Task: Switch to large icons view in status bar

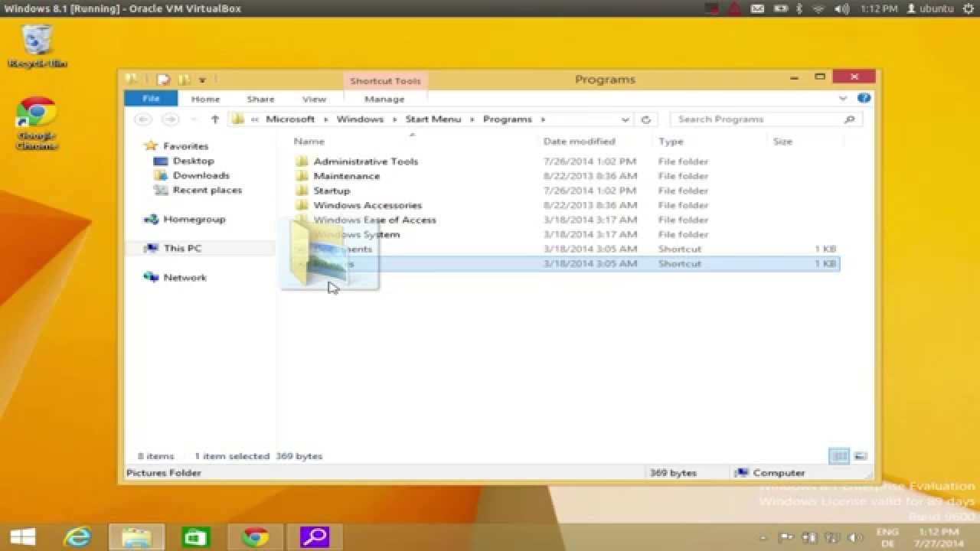Action: point(861,455)
